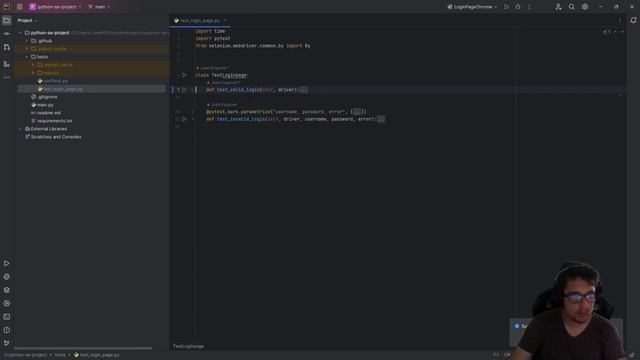Click the horizontal scrollbar of Project panel
Image resolution: width=640 pixels, height=360 pixels.
(x=83, y=348)
